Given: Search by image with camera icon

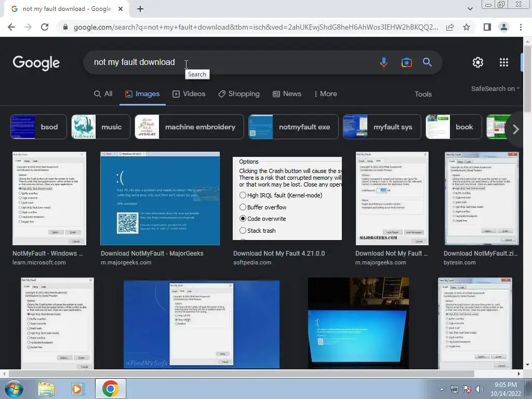Looking at the screenshot, I should pos(406,62).
